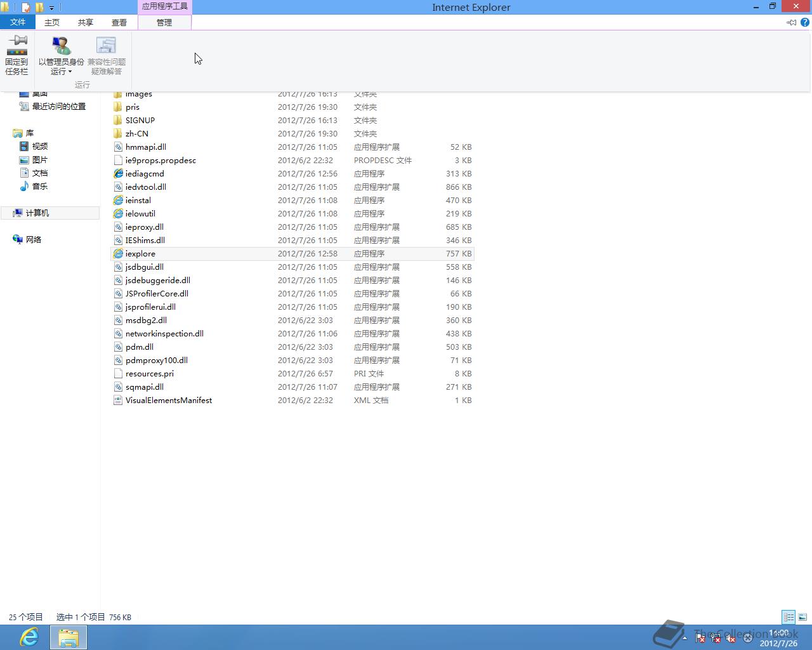Select the iexplore application icon
Viewport: 812px width, 650px height.
coord(118,253)
